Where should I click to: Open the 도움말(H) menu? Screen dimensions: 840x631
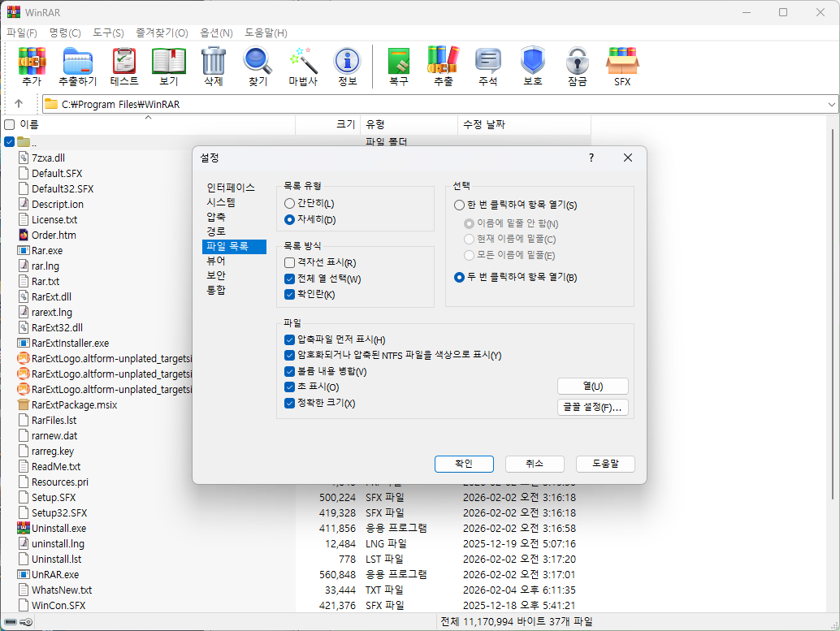pos(266,32)
